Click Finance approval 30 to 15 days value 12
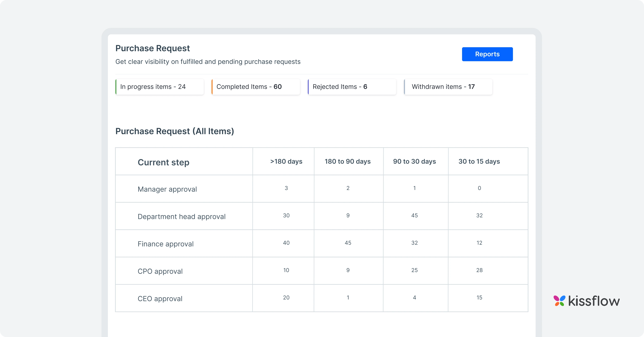Image resolution: width=644 pixels, height=337 pixels. 479,243
